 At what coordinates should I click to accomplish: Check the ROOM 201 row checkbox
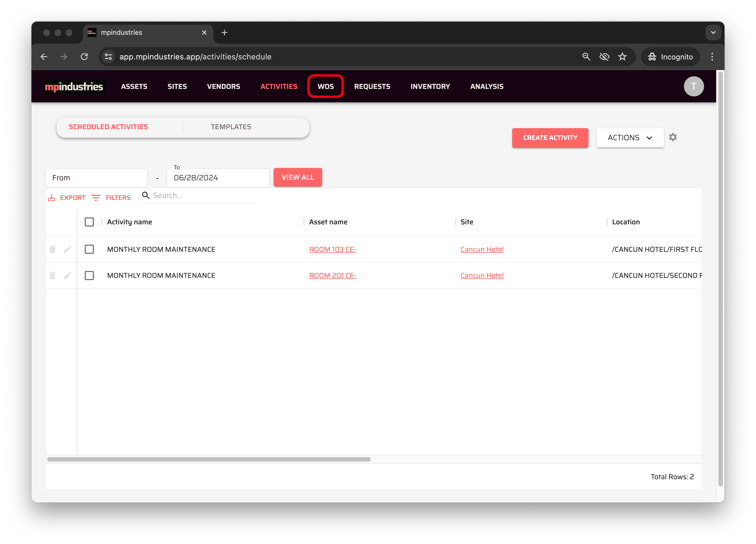click(89, 275)
